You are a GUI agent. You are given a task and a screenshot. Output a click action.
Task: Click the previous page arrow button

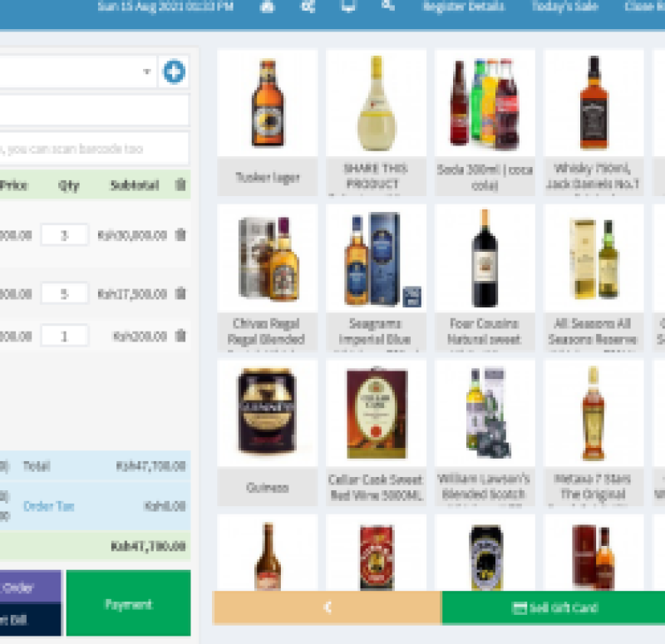(327, 608)
